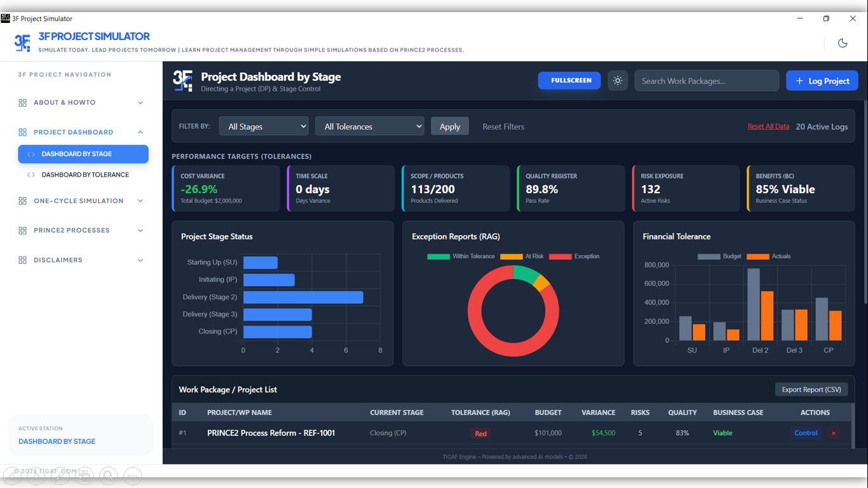Viewport: 868px width, 488px height.
Task: Click the Control button for PRINCE2 Process Reform
Action: 806,433
